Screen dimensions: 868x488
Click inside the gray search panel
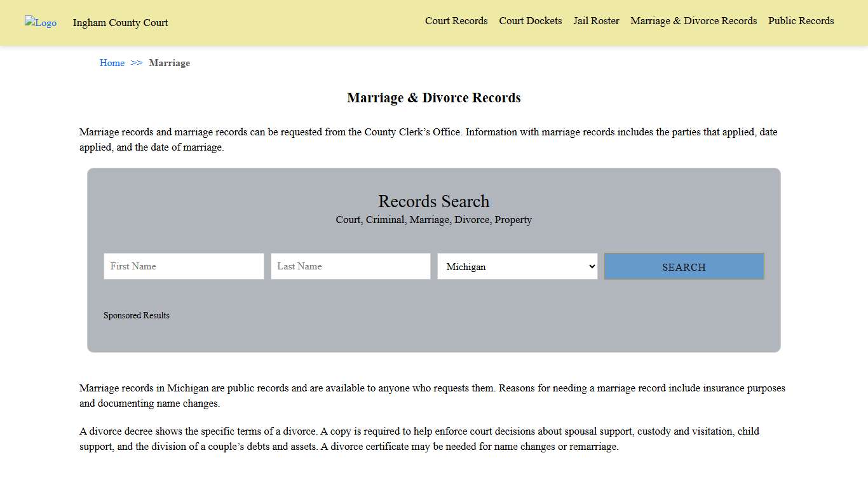click(434, 337)
